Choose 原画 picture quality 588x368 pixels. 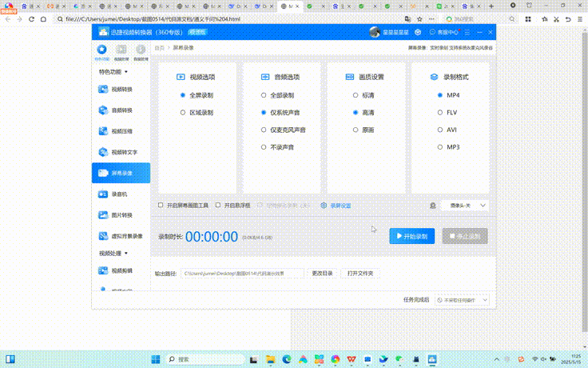[x=364, y=130]
